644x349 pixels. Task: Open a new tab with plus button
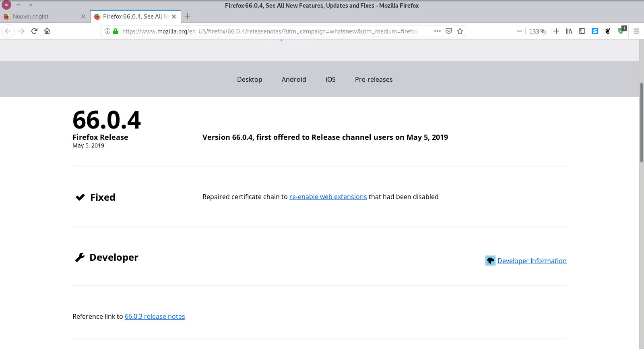click(188, 16)
